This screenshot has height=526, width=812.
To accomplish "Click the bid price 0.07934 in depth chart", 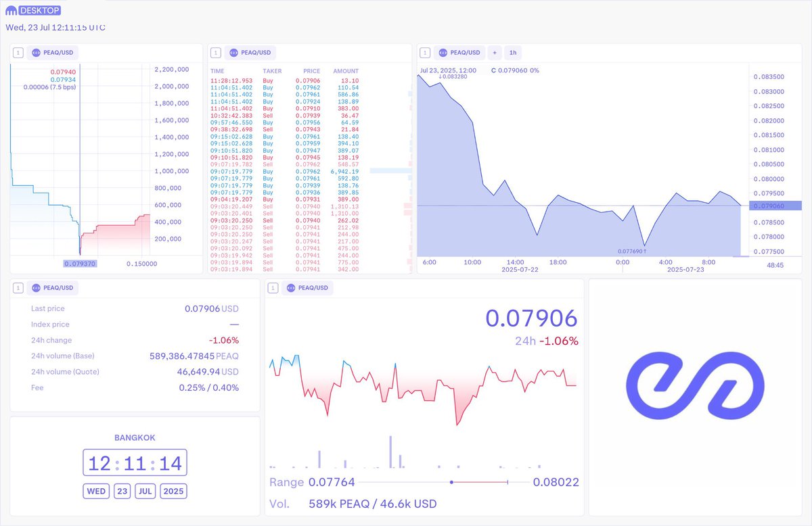I will [x=63, y=80].
